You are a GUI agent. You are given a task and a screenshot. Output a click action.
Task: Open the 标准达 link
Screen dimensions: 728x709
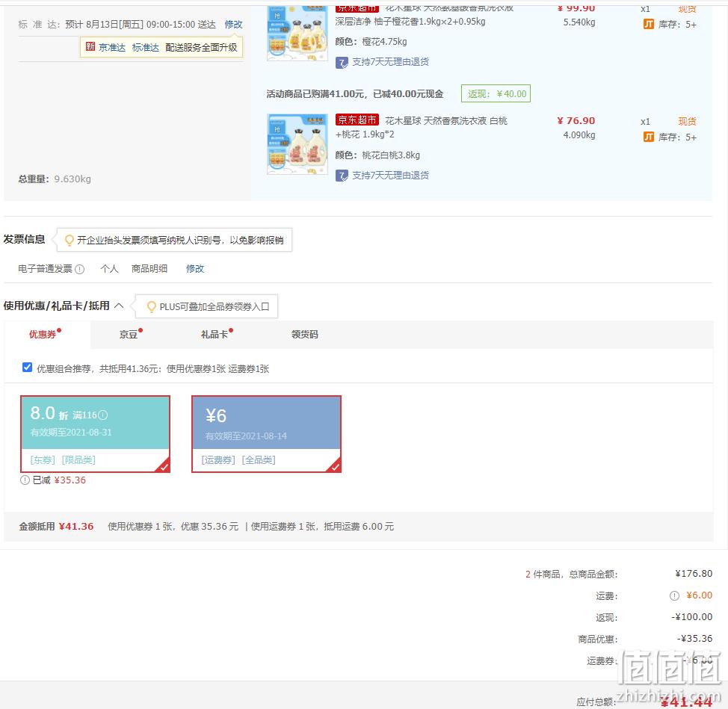145,47
